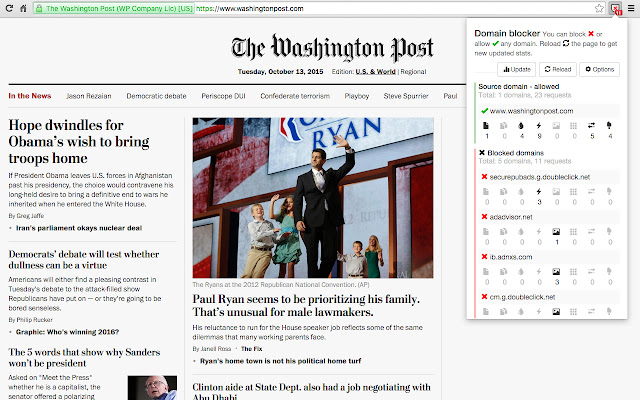Toggle green checkmark for www.washingtonpost.com
The image size is (640, 400).
484,111
